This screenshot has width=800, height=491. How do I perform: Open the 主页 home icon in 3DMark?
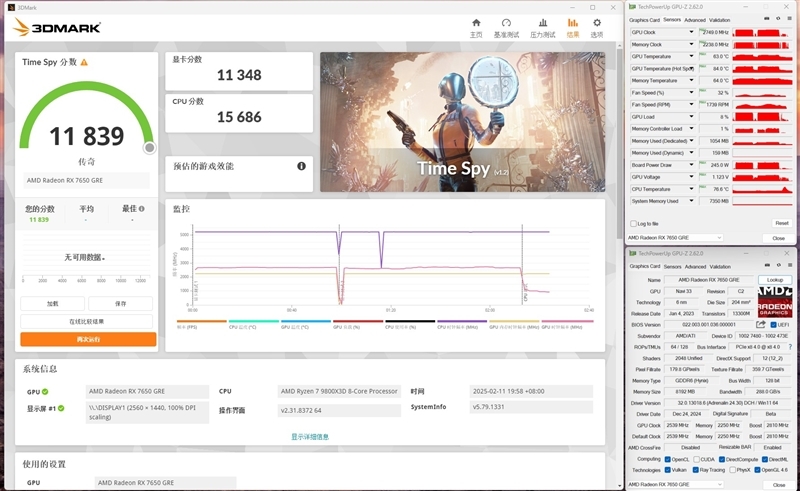[476, 23]
